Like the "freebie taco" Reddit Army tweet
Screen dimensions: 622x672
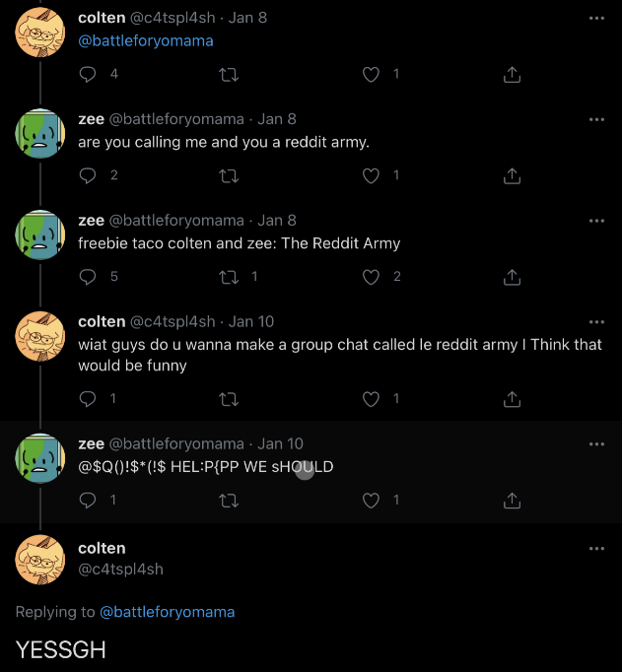[372, 277]
